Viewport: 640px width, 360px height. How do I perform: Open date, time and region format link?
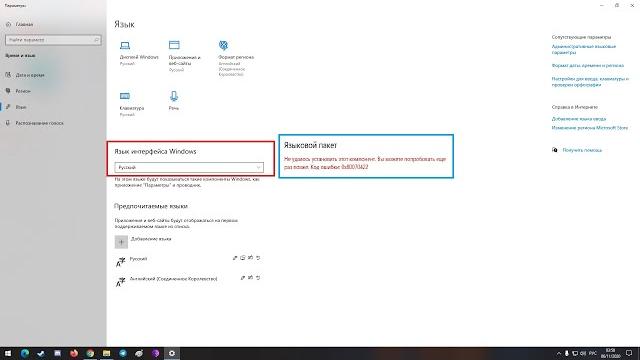click(x=587, y=65)
